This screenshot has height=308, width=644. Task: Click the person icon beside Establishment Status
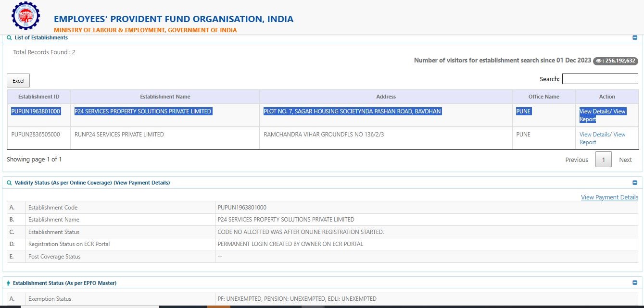(x=9, y=283)
